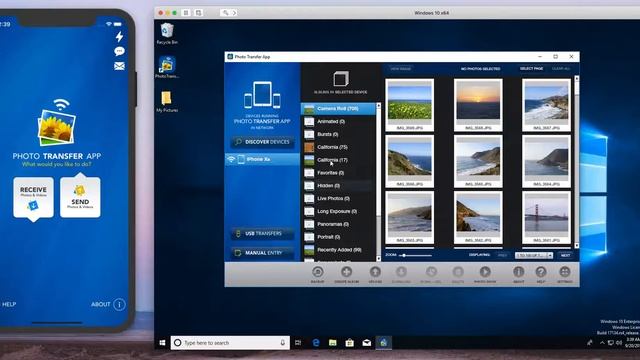Click NEXT page button
The image size is (640, 360).
click(x=565, y=255)
